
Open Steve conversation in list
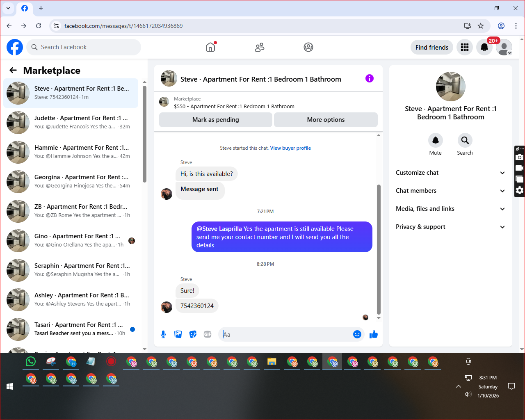(71, 93)
